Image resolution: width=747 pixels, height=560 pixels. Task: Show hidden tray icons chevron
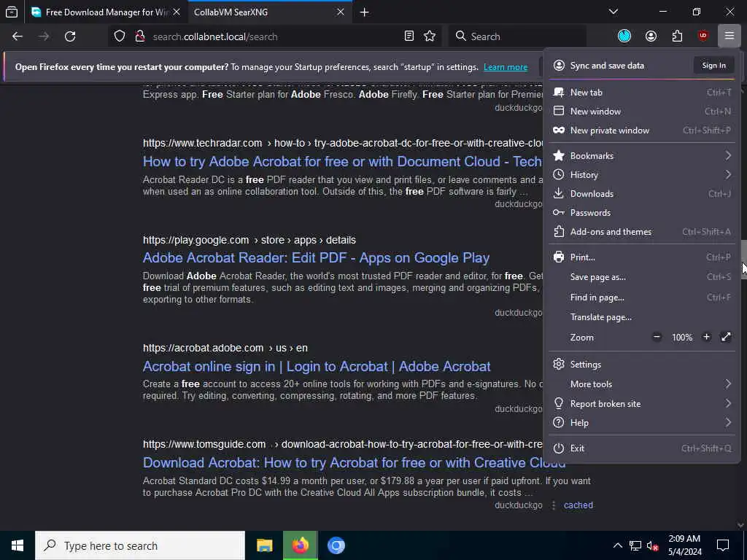[617, 545]
